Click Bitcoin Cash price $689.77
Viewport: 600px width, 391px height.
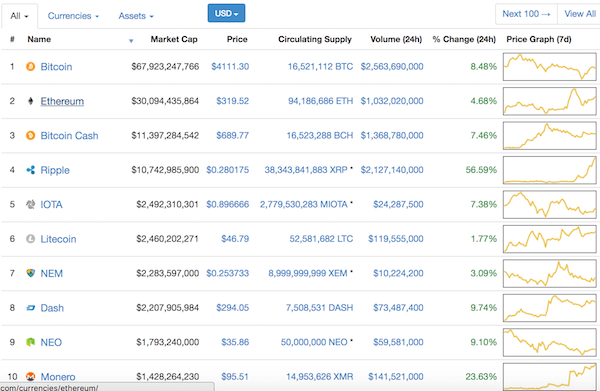coord(233,135)
